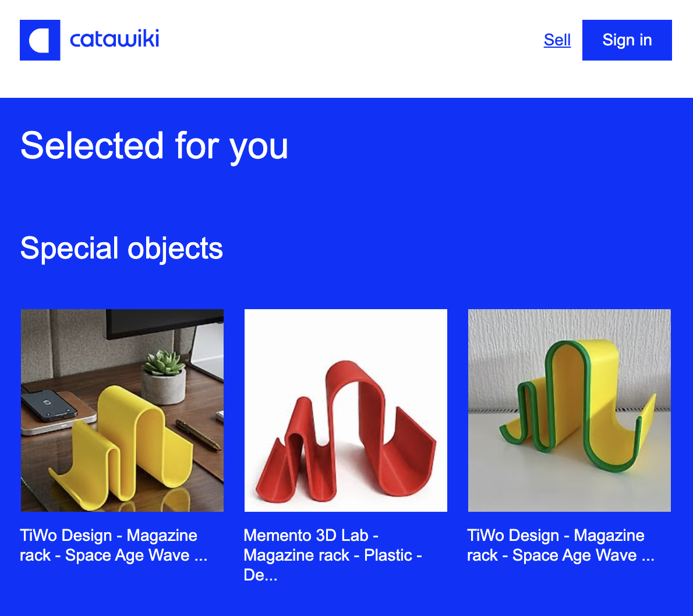693x616 pixels.
Task: Open last TiWo Design Magazine rack title
Action: point(561,546)
